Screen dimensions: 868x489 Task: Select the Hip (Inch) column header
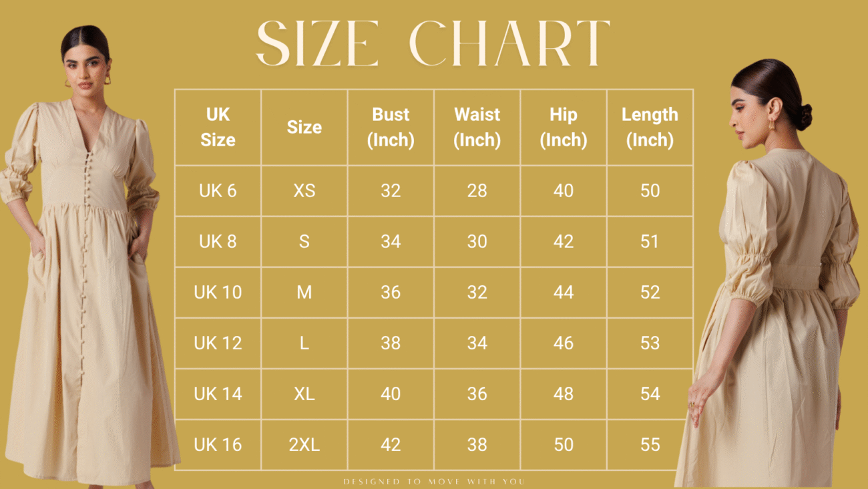point(563,127)
